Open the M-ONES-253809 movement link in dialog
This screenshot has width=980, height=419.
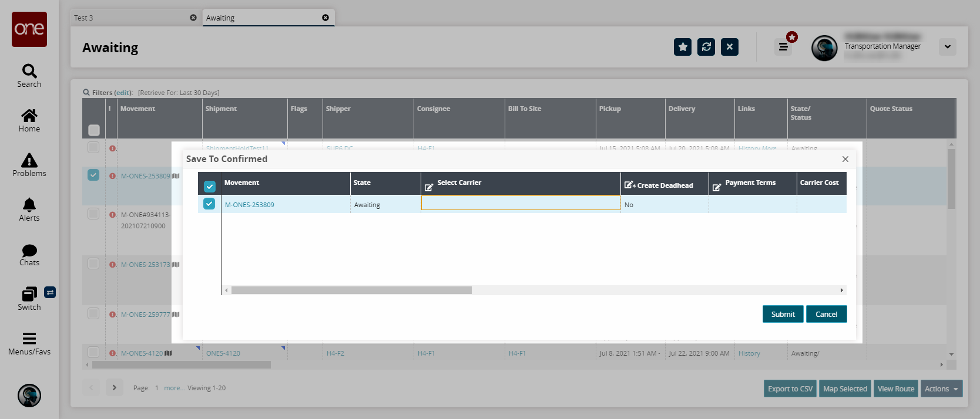[x=250, y=205]
